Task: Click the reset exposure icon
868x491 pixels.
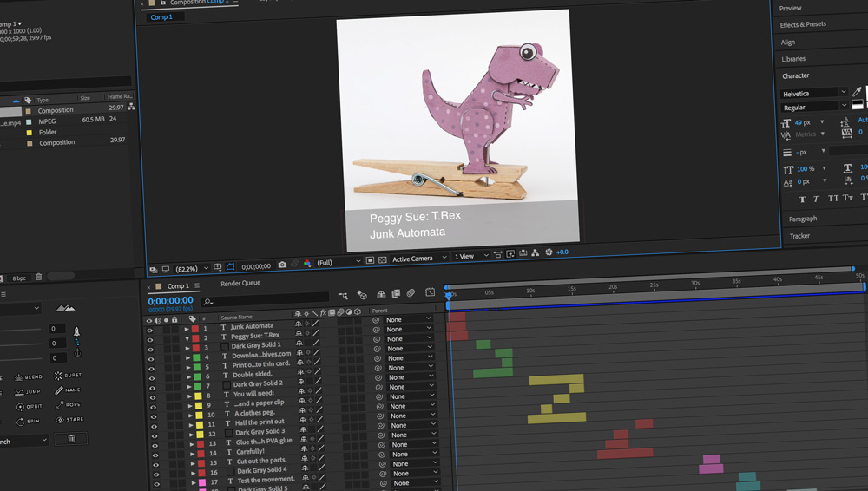Action: click(x=549, y=252)
